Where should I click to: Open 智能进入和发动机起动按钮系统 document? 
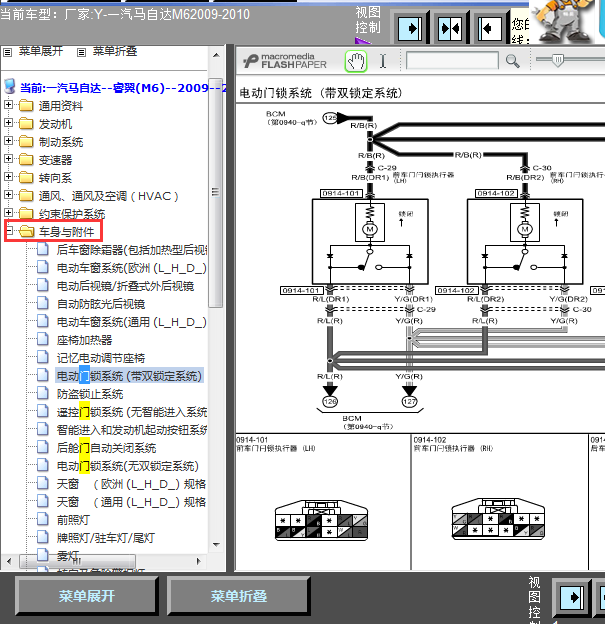tap(132, 430)
